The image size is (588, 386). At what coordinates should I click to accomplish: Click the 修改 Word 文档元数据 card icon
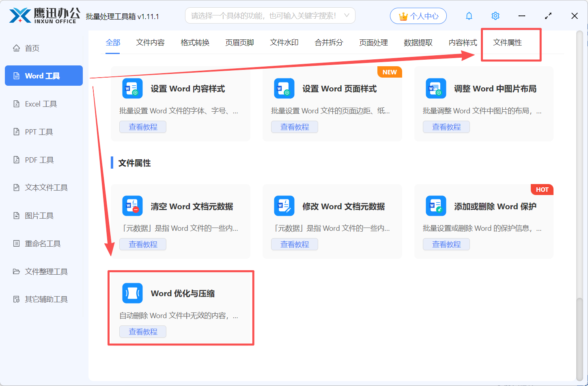(x=284, y=206)
